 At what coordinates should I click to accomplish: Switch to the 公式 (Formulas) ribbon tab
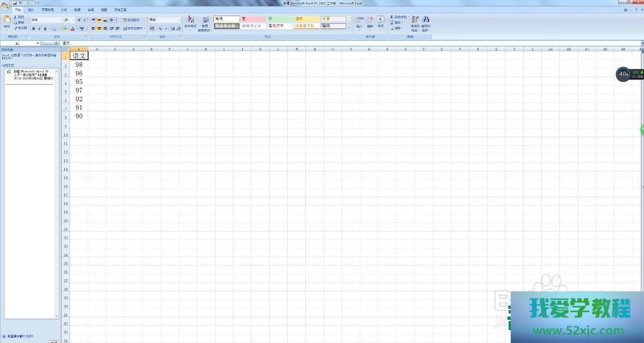(x=63, y=11)
